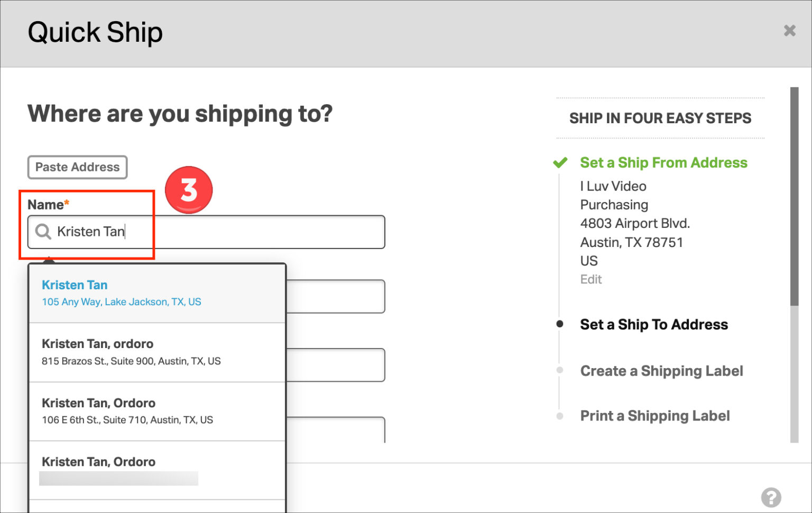Viewport: 812px width, 513px height.
Task: Click the gray dot beside Create a Shipping Label
Action: pyautogui.click(x=560, y=371)
